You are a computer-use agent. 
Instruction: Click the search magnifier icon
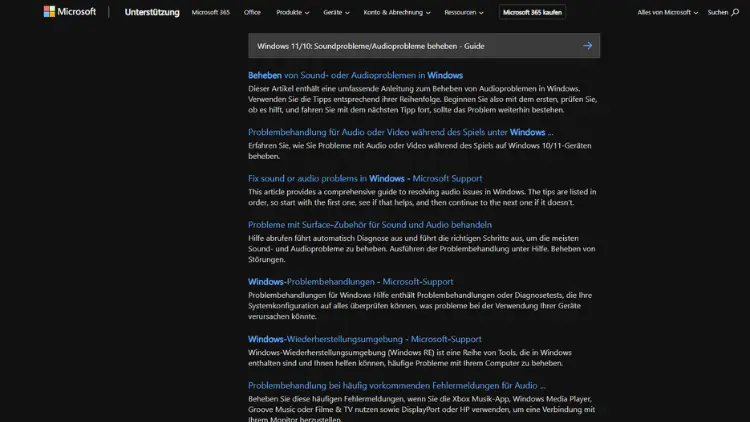(x=735, y=12)
